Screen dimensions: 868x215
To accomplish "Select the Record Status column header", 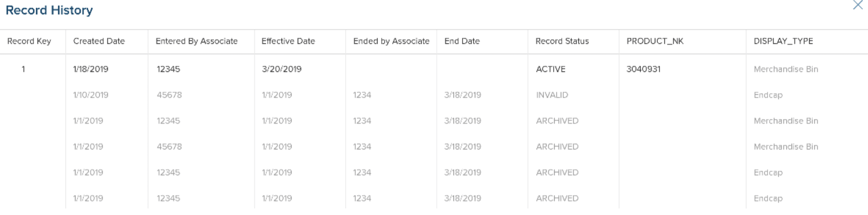I will pyautogui.click(x=562, y=41).
